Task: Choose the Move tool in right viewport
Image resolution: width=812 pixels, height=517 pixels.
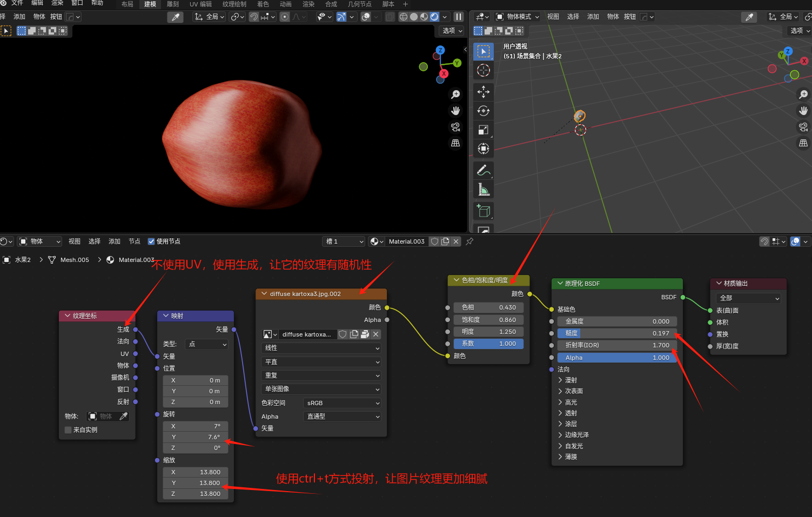Action: click(484, 92)
